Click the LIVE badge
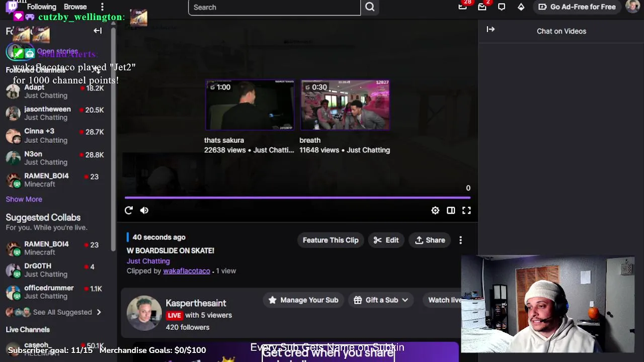 pyautogui.click(x=174, y=315)
